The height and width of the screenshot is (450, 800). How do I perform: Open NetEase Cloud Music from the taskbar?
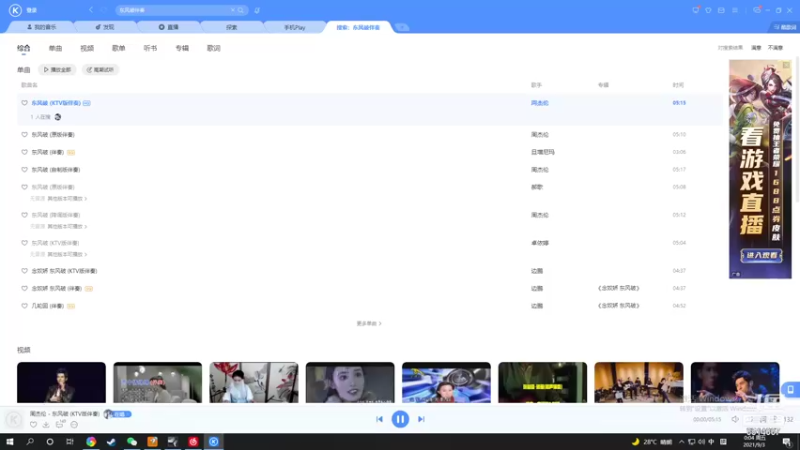click(x=193, y=442)
